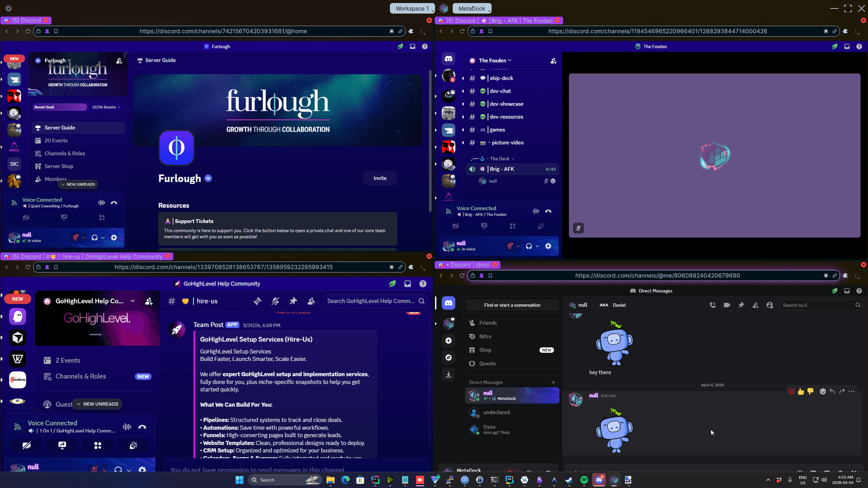Screen dimensions: 868x488
Task: Click more options on null's message
Action: click(851, 391)
